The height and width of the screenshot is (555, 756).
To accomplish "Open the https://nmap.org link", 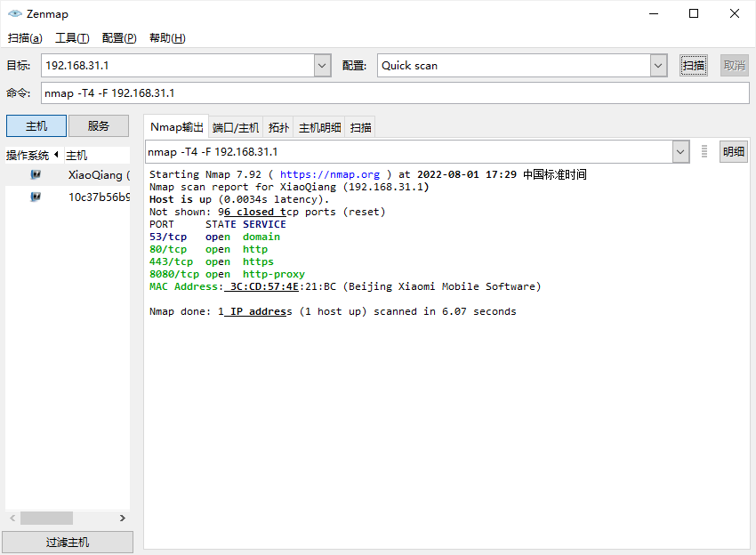I will point(330,174).
